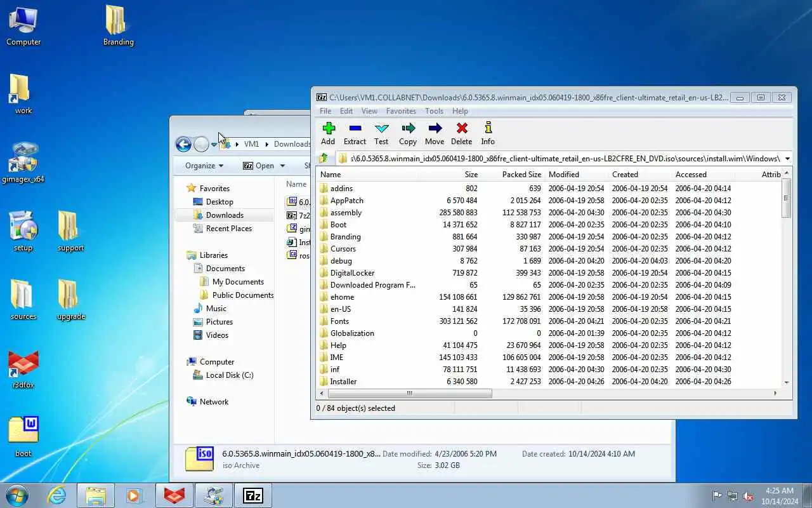
Task: Open the Tools menu in 7-Zip
Action: pyautogui.click(x=435, y=111)
